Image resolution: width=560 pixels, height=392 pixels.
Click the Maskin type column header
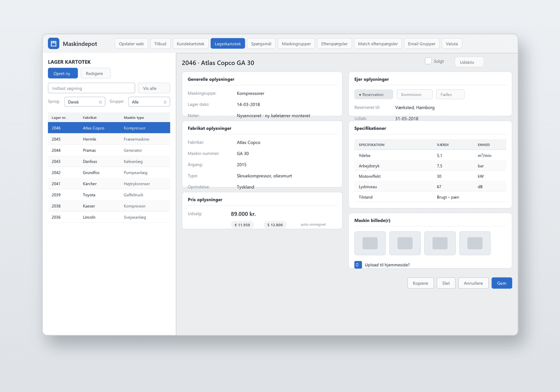[134, 118]
